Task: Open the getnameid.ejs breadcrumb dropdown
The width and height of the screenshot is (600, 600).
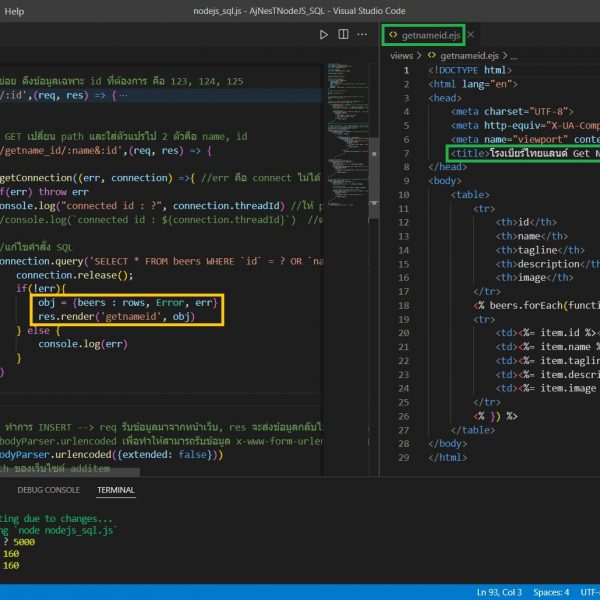Action: pyautogui.click(x=468, y=56)
